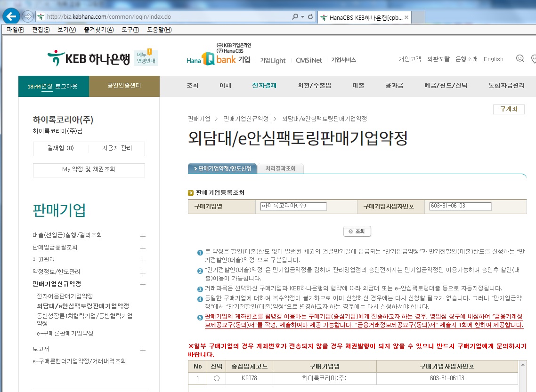Switch to the 처리결과조회 tab
This screenshot has width=536, height=392.
pos(280,168)
